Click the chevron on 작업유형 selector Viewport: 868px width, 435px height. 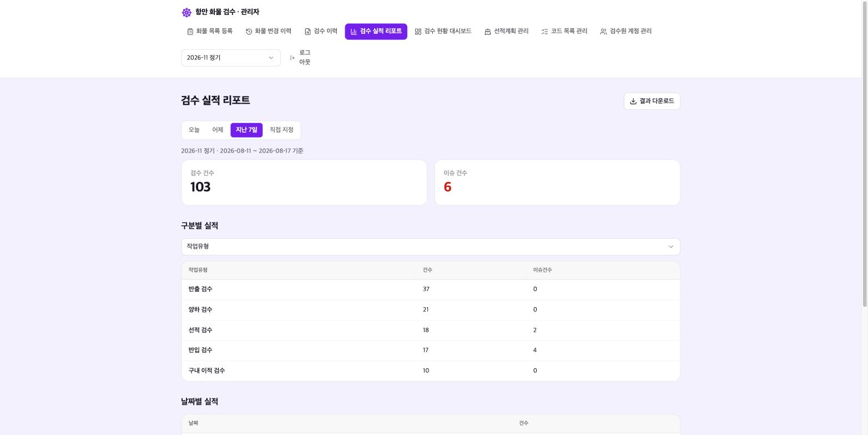[670, 247]
